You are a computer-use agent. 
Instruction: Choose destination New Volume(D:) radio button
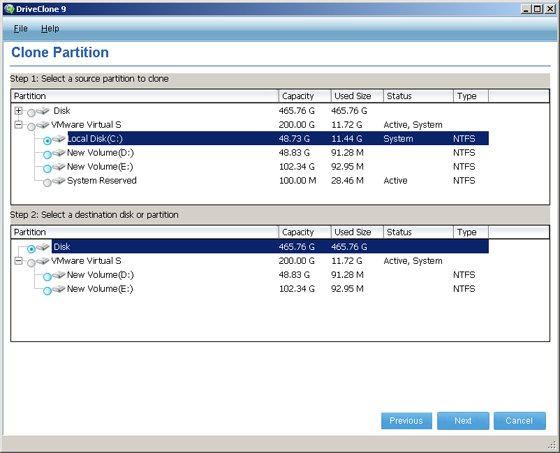(47, 277)
